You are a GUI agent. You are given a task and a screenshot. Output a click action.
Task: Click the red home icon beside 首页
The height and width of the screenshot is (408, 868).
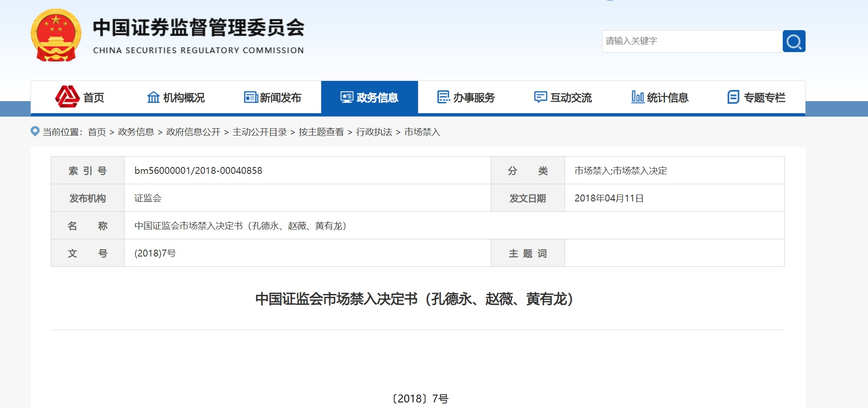(67, 97)
